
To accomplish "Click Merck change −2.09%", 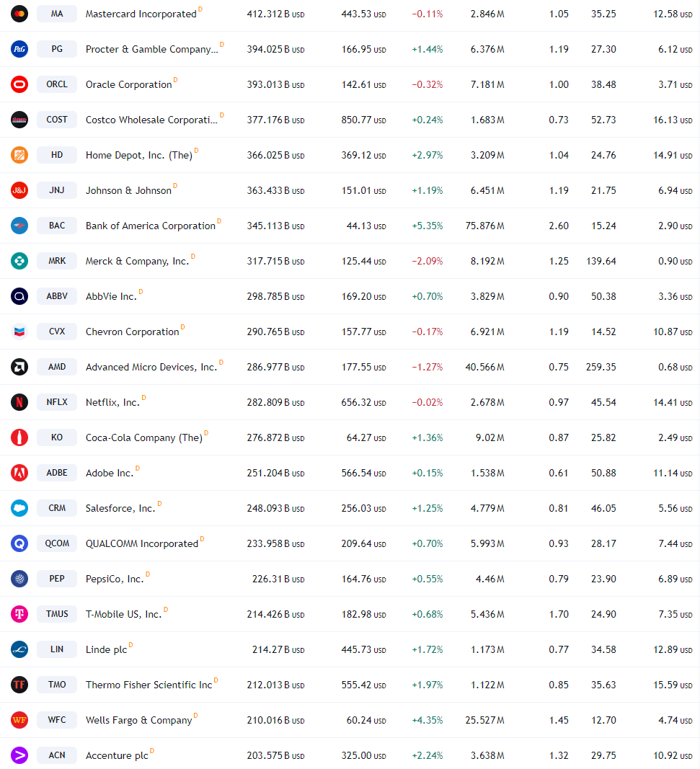I will tap(427, 261).
